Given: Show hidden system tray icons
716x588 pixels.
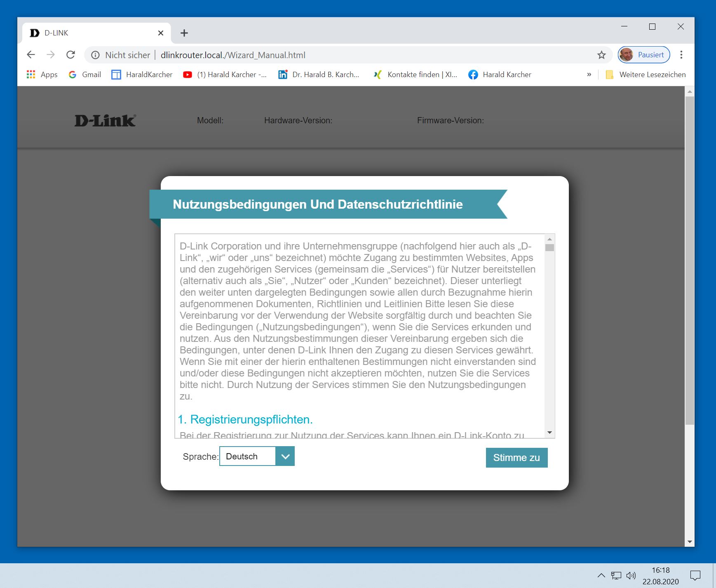Looking at the screenshot, I should [601, 576].
